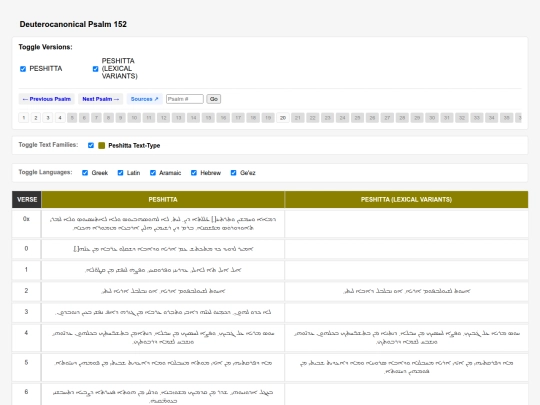Click the PESHITTA (LEXICAL VARIANTS) column header
This screenshot has width=540, height=405.
pyautogui.click(x=406, y=200)
